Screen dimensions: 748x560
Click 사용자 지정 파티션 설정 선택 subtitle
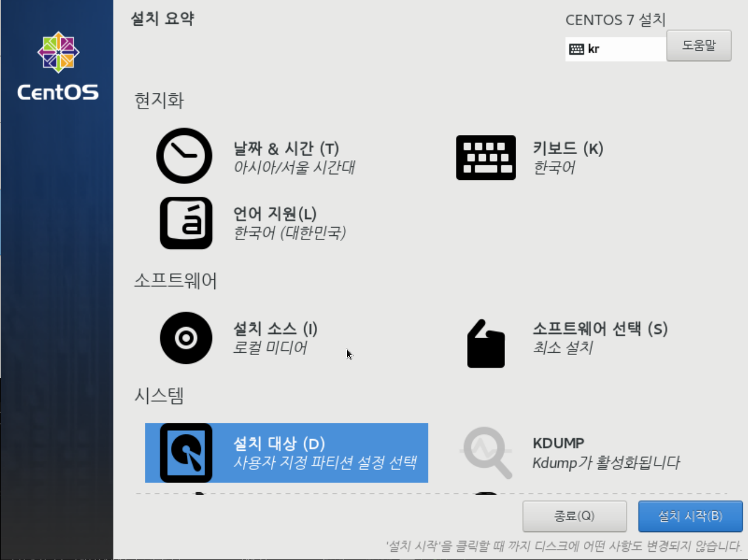pos(325,463)
